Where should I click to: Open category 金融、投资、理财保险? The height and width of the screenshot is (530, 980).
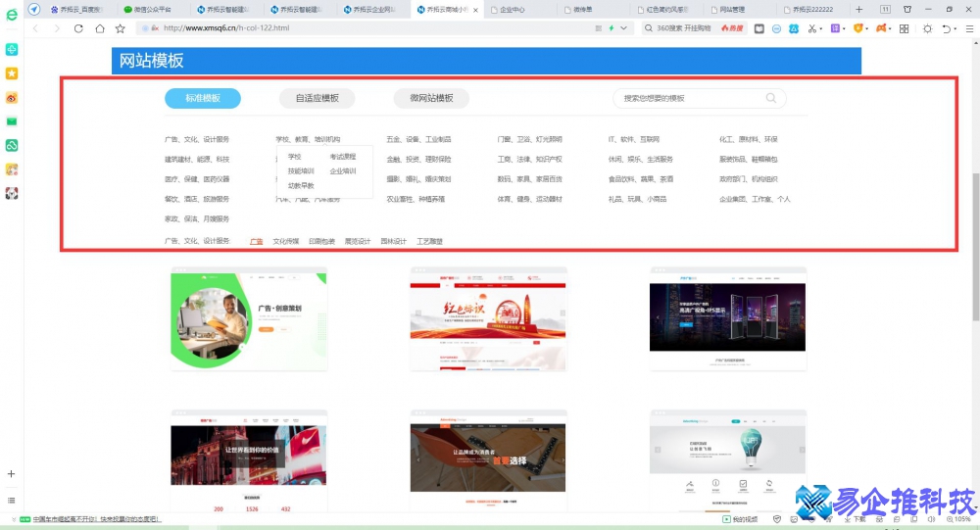418,160
